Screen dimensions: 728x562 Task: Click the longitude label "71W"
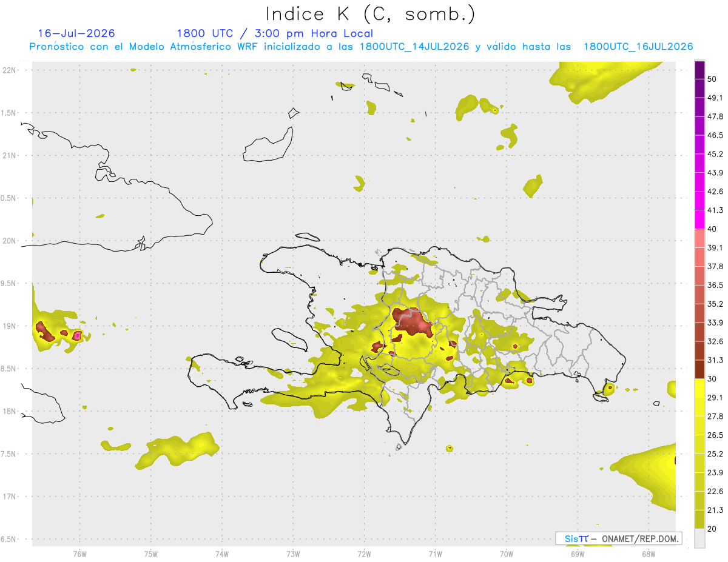coord(435,554)
